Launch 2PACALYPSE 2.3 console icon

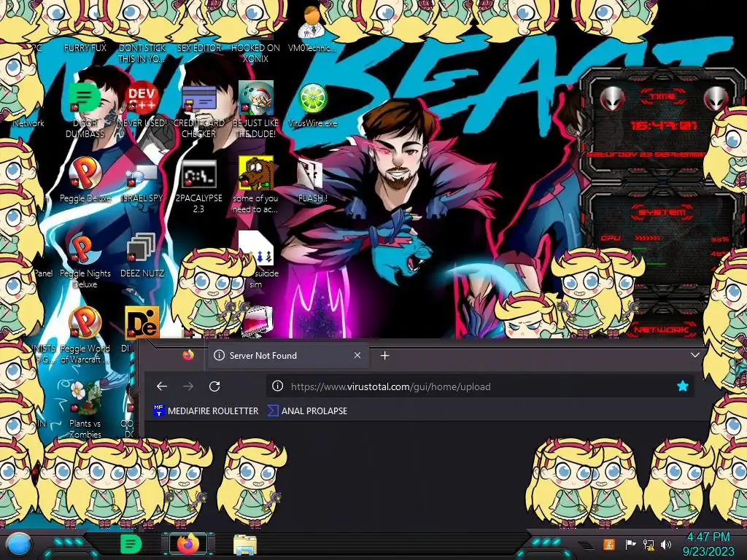coord(198,174)
